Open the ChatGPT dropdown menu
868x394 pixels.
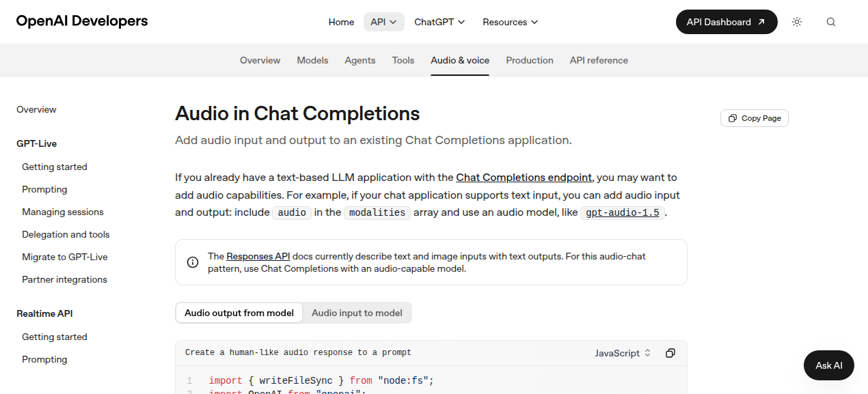439,22
